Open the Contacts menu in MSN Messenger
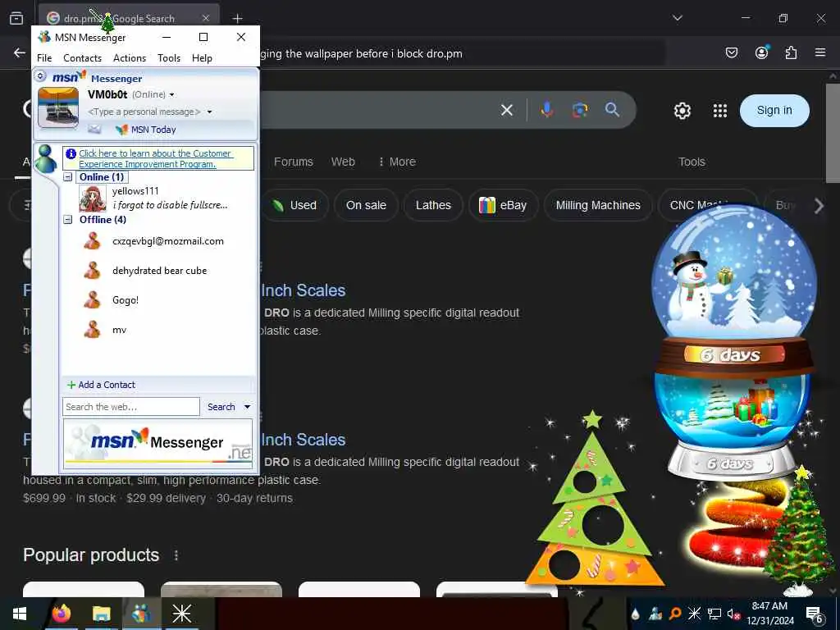Viewport: 840px width, 630px height. click(83, 58)
